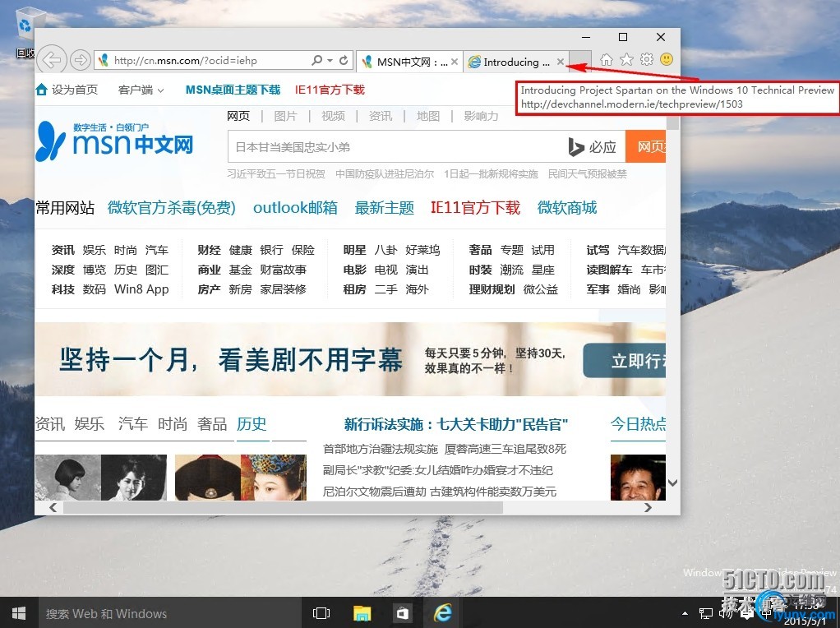Open the Store icon in the taskbar
840x628 pixels.
tap(403, 613)
